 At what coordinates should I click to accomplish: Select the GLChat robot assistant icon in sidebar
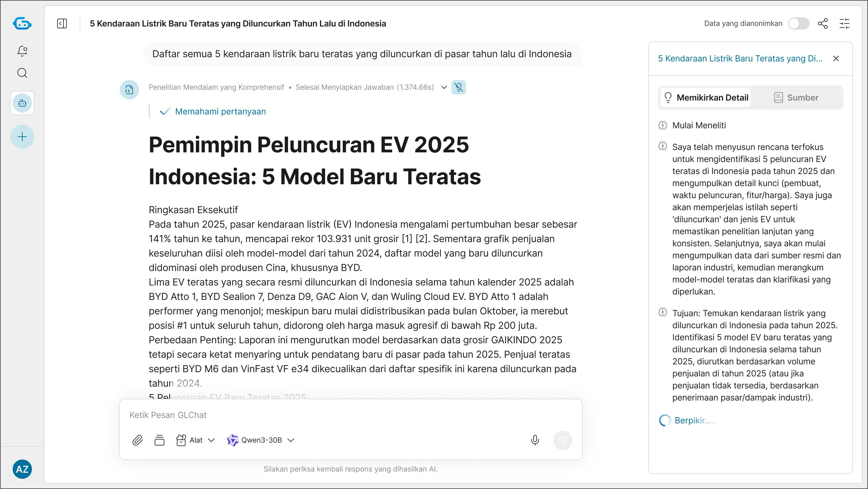pyautogui.click(x=22, y=103)
